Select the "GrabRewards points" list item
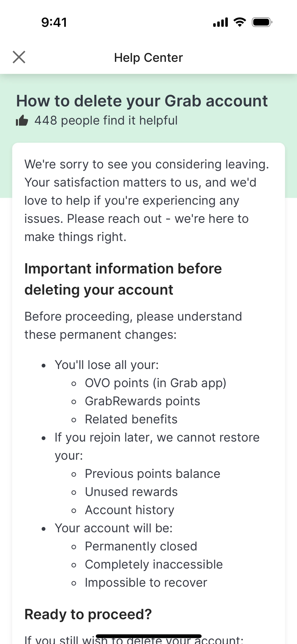Screen dimensions: 297x644 [142, 401]
